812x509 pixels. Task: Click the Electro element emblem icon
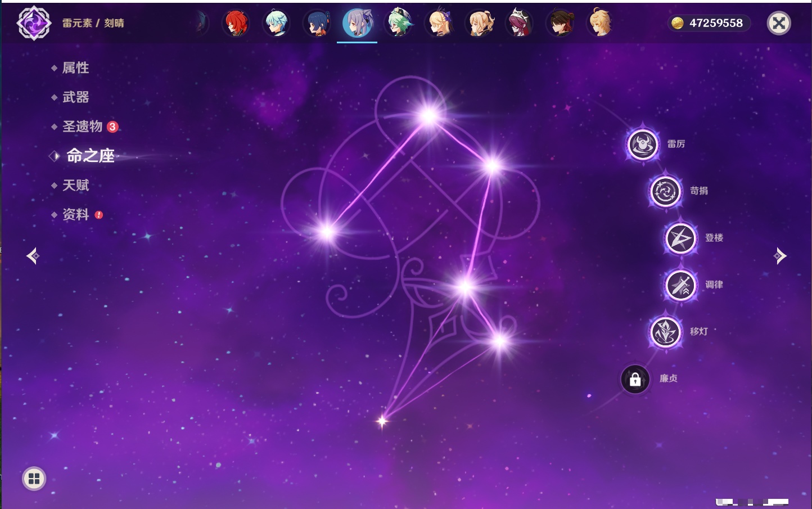point(34,23)
